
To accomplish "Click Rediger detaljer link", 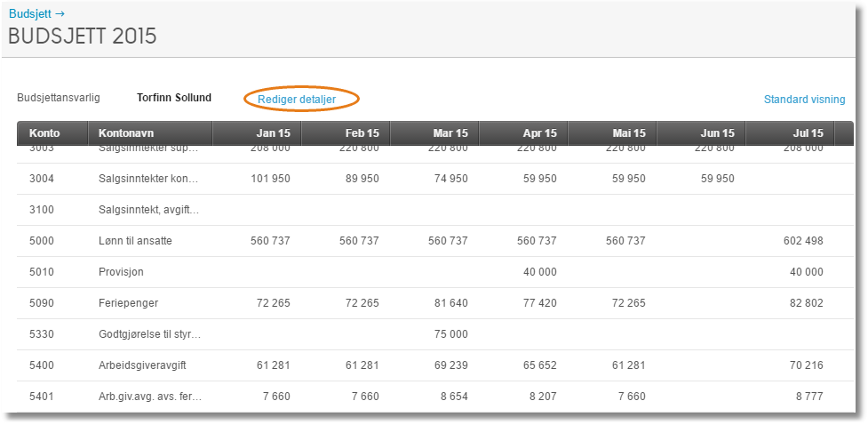I will pyautogui.click(x=297, y=100).
